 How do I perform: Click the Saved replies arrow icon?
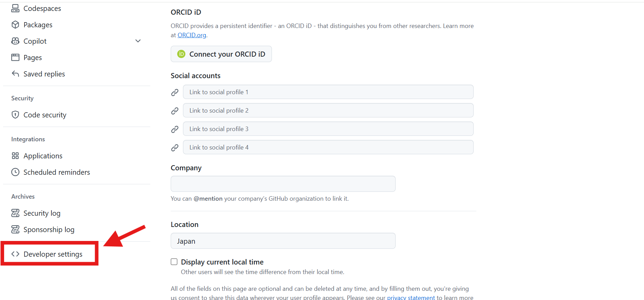15,74
